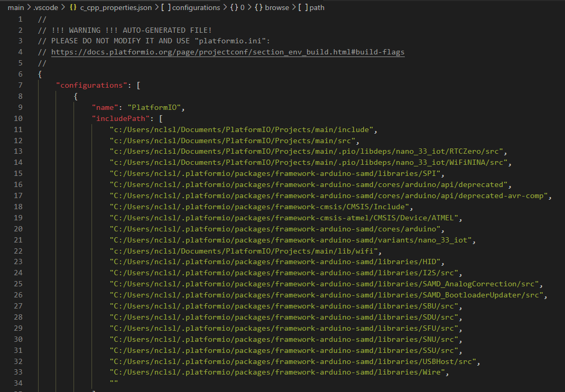This screenshot has width=565, height=392.
Task: Click the "configurations" key text
Action: coord(91,86)
